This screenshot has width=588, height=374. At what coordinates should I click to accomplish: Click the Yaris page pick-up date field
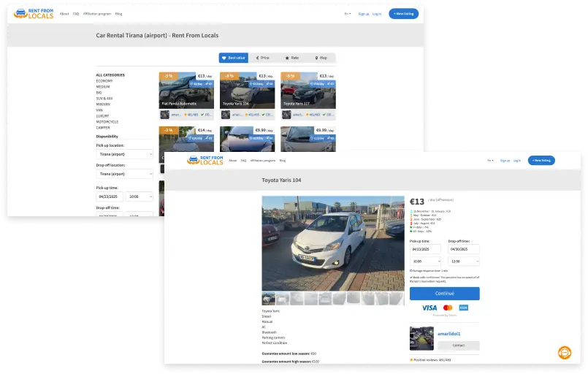click(425, 249)
